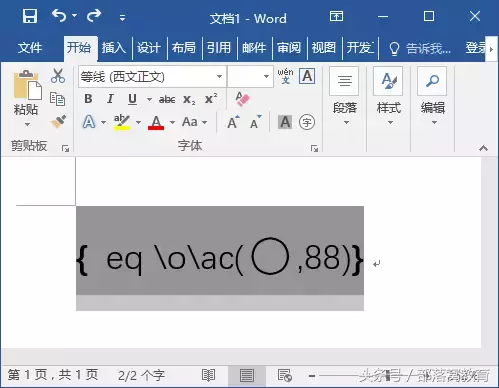This screenshot has width=499, height=388.
Task: Apply text effects outlined A
Action: click(89, 122)
